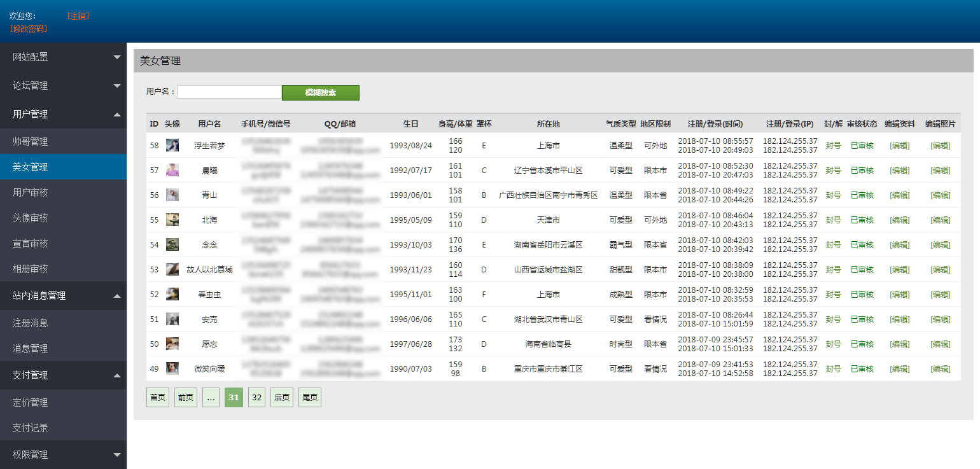Open avatar thumbnail of user 故人以北慕城
This screenshot has height=469, width=980.
pyautogui.click(x=172, y=269)
